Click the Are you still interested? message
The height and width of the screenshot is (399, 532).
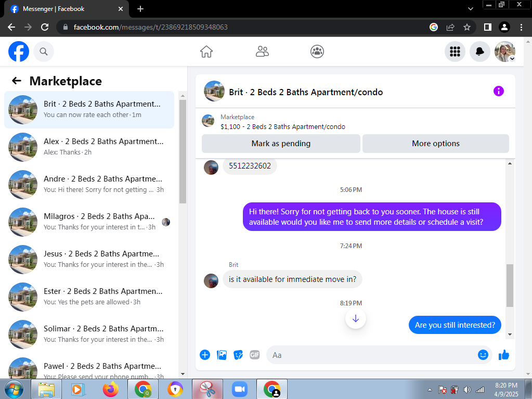455,325
